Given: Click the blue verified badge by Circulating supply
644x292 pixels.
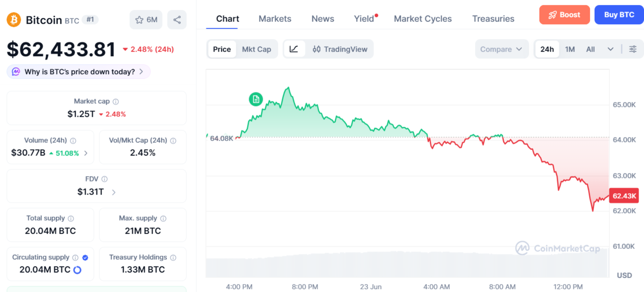Looking at the screenshot, I should coord(85,257).
